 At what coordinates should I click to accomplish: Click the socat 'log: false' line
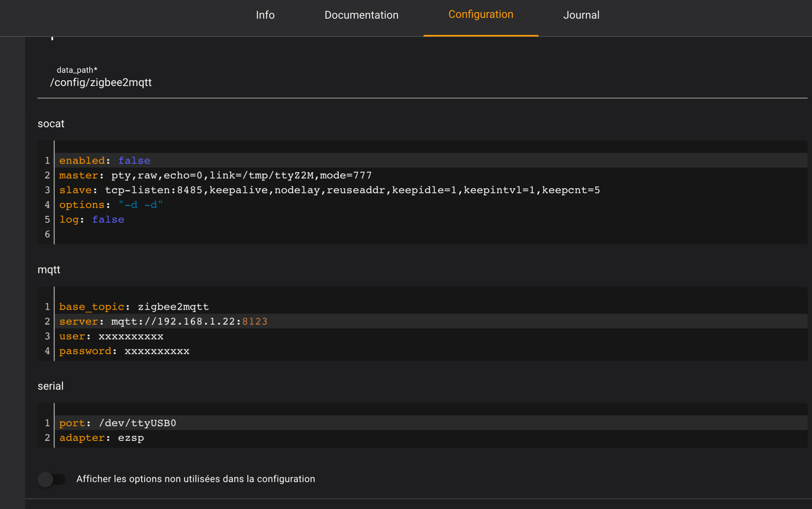pos(92,219)
